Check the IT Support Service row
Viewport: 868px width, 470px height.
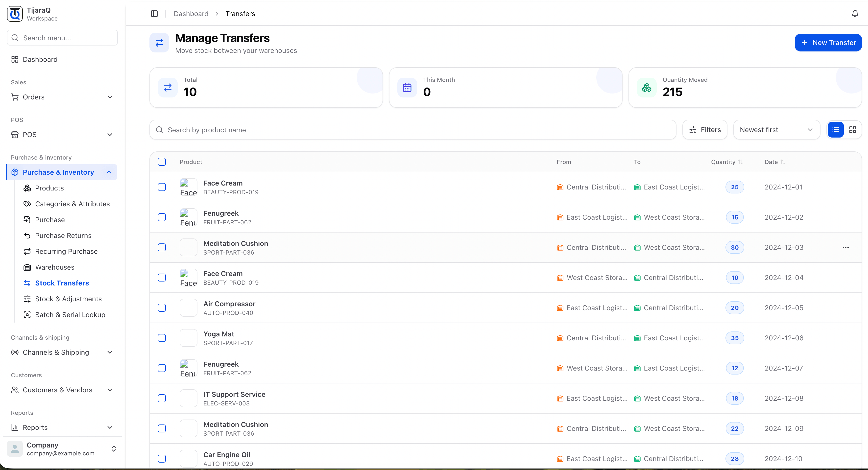click(162, 398)
